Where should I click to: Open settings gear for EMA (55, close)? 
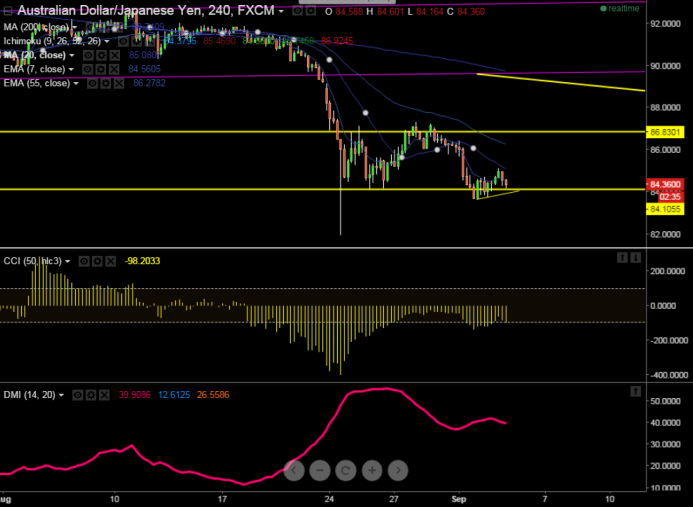(106, 84)
